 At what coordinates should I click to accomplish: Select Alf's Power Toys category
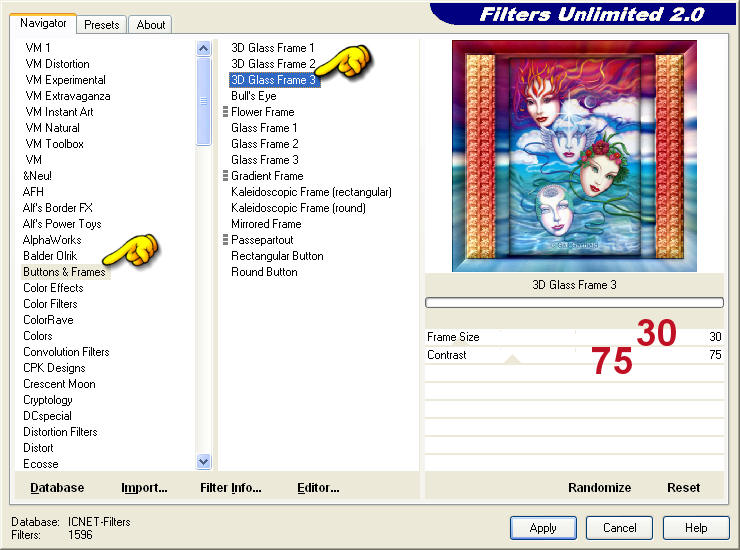pyautogui.click(x=62, y=224)
